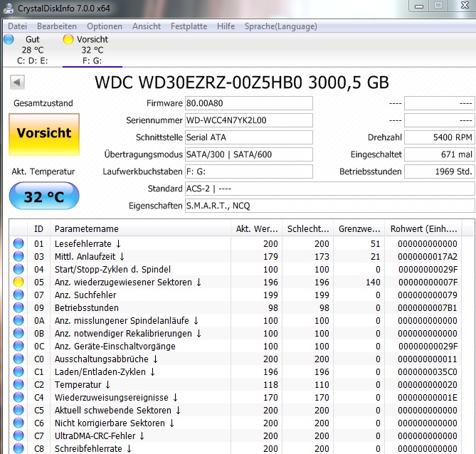The width and height of the screenshot is (476, 454).
Task: Click status icon for misslungener Spindelanläufe
Action: click(x=18, y=320)
